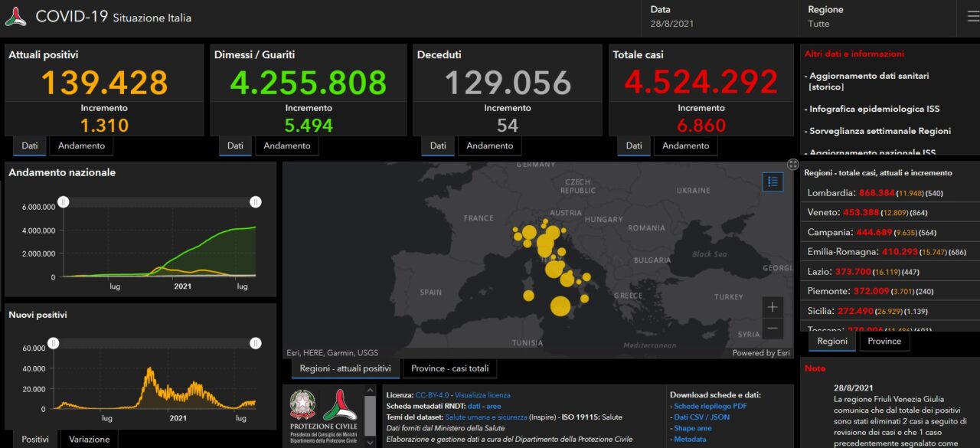Open Andamento tab under Deceduti
The image size is (980, 448).
point(489,146)
